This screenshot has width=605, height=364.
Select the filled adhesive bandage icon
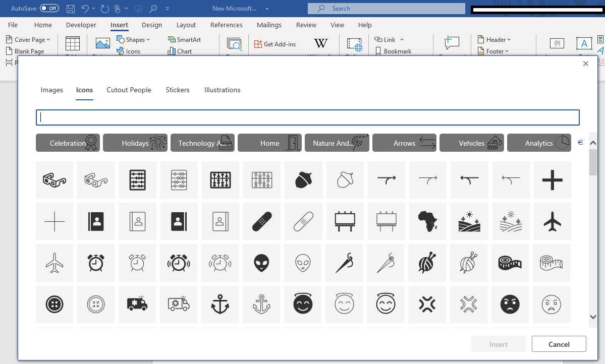261,221
